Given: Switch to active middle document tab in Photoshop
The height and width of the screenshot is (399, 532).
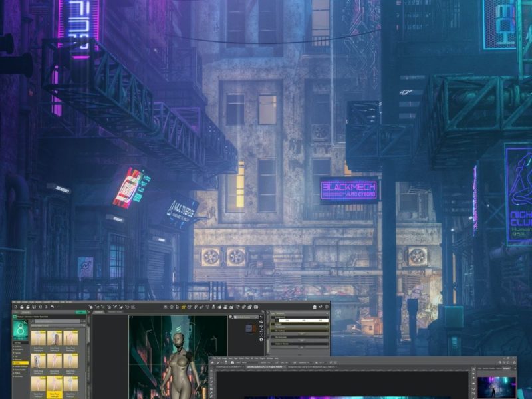Looking at the screenshot, I should click(x=267, y=367).
